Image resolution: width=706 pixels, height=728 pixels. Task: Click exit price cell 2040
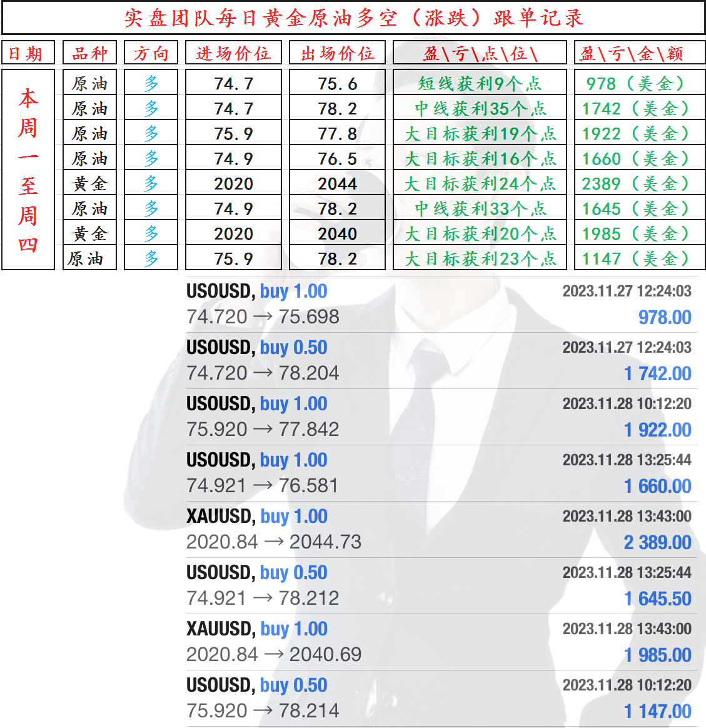coord(338,233)
